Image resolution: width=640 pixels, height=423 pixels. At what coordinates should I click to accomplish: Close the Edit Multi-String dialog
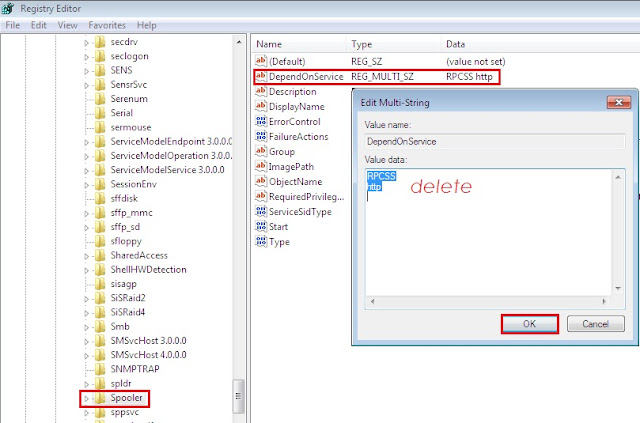point(619,102)
